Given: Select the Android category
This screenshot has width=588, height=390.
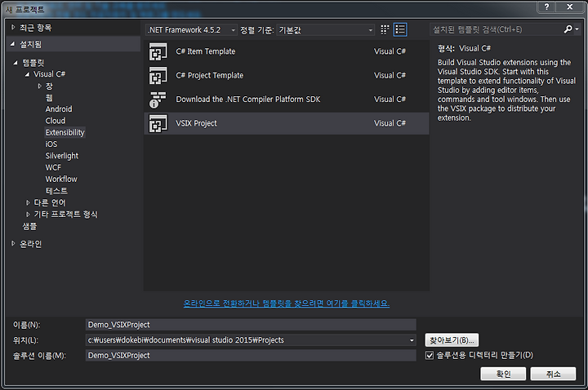Looking at the screenshot, I should [59, 109].
